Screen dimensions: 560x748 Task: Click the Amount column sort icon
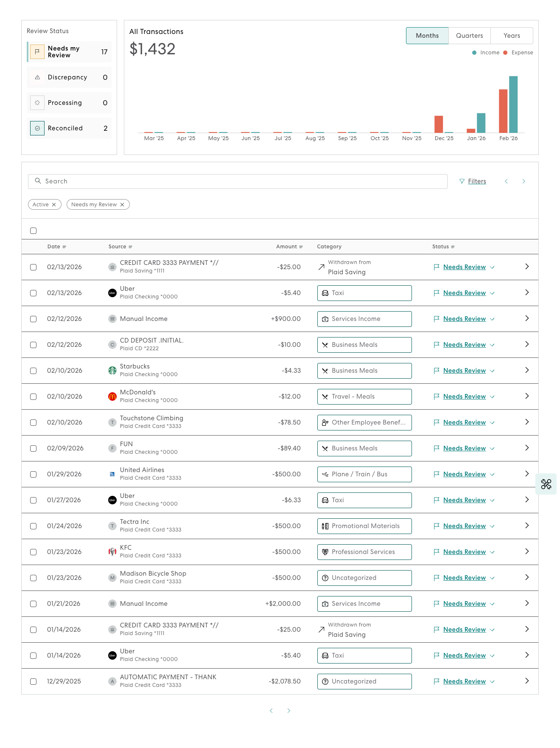[x=301, y=247]
